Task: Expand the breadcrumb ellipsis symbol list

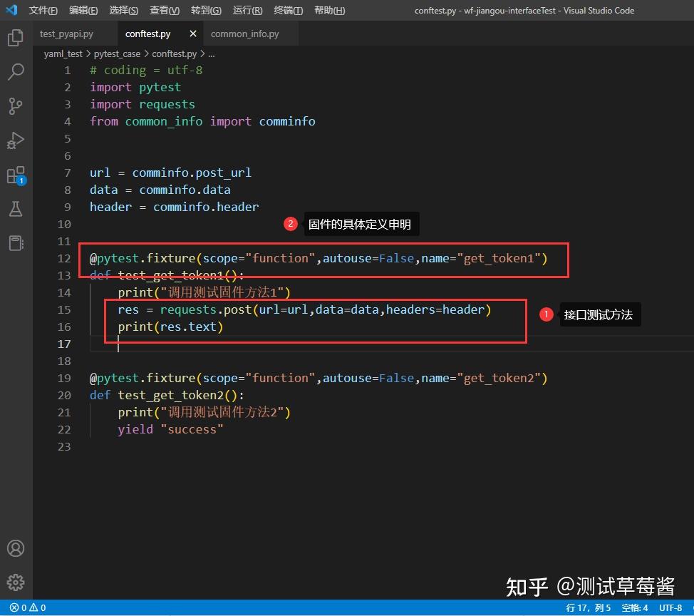Action: 211,54
